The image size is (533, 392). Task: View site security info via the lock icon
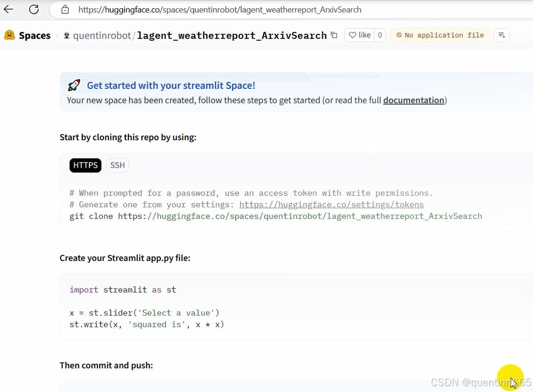click(65, 10)
